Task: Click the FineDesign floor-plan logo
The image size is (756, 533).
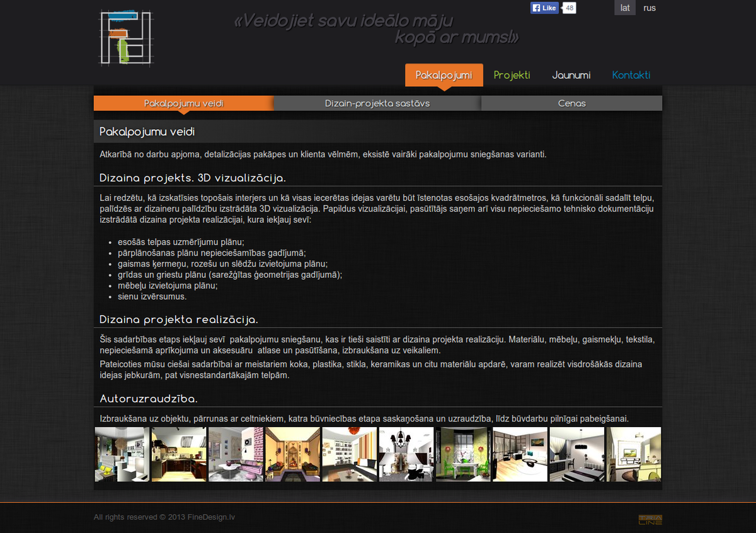Action: [x=125, y=38]
